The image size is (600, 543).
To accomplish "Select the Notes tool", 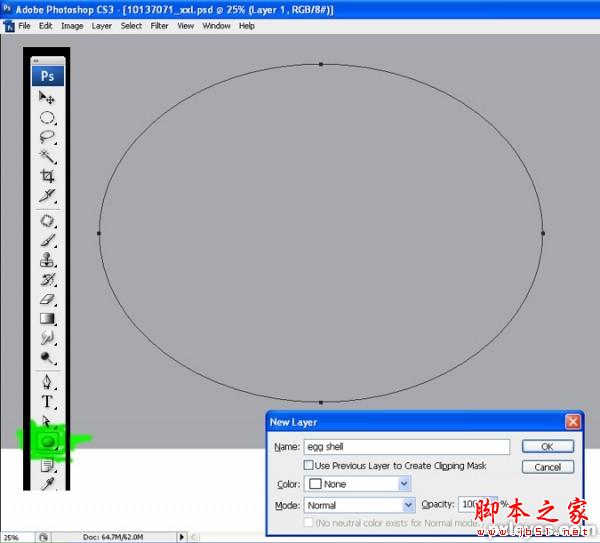I will tap(47, 465).
